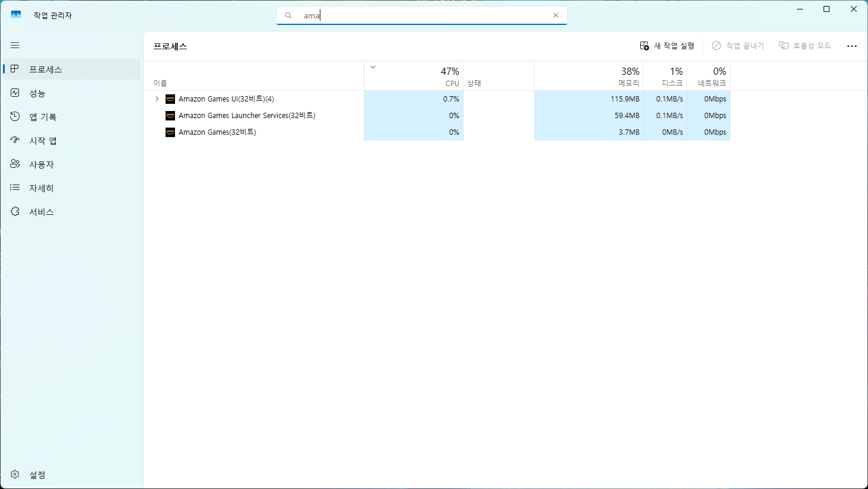Switch to the 성능 (Performance) tab
Image resolution: width=868 pixels, height=489 pixels.
coord(72,93)
